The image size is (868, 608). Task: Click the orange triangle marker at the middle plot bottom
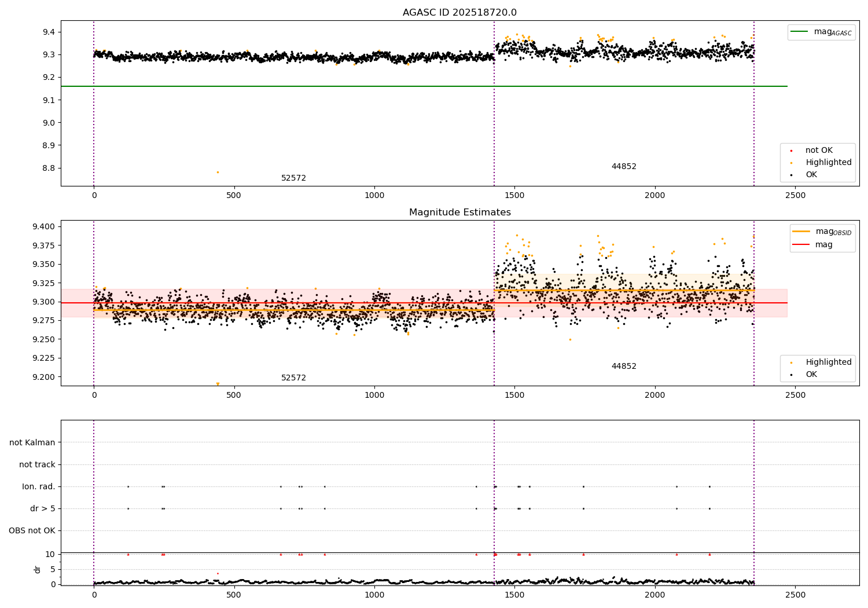click(x=218, y=384)
